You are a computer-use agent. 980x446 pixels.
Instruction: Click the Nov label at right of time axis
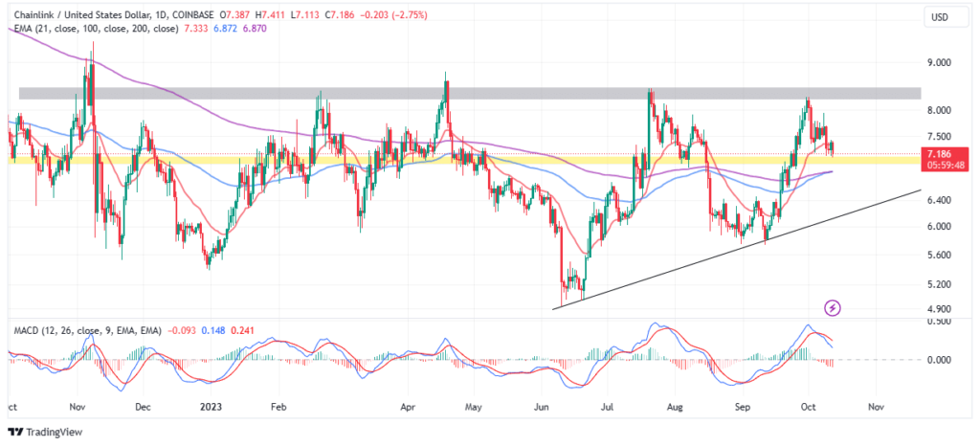pos(875,406)
